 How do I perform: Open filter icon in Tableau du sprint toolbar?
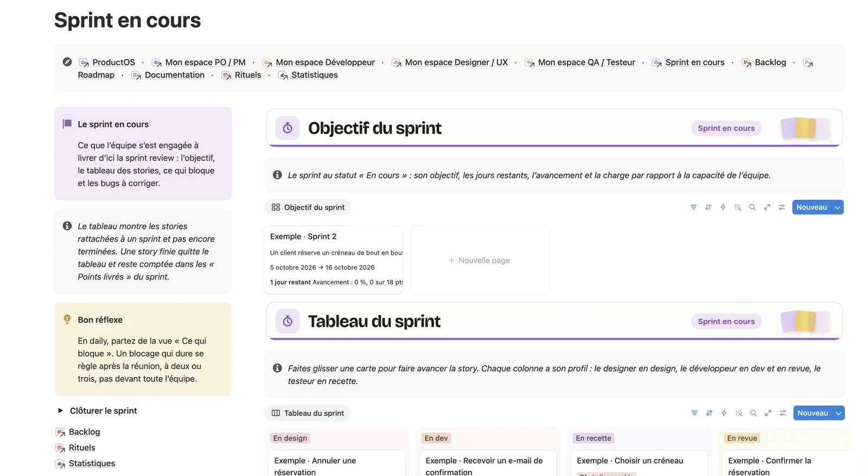(694, 413)
